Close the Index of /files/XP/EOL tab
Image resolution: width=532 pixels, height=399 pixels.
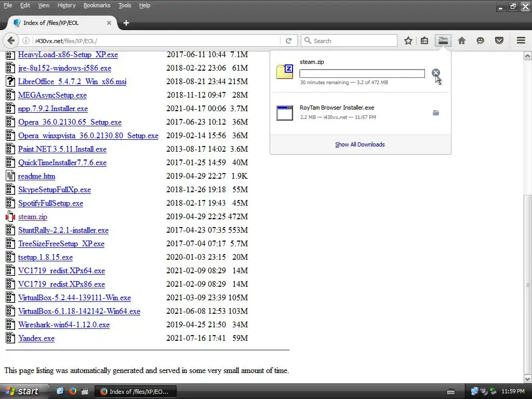[109, 23]
